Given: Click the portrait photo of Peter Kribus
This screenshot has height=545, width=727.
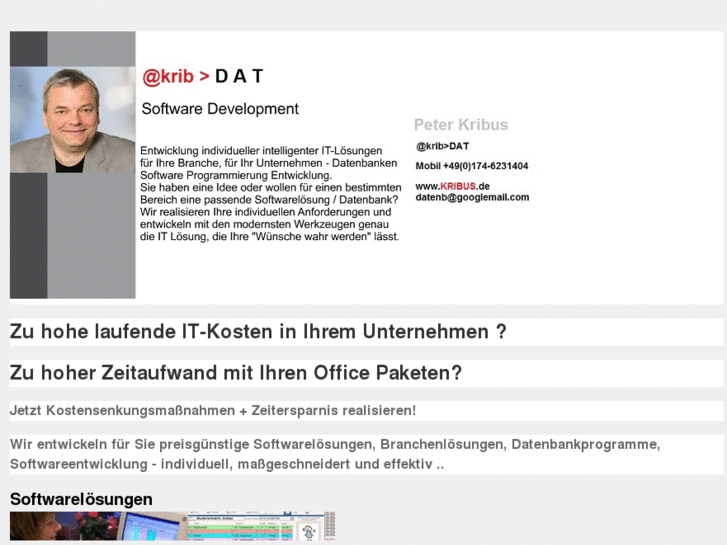Looking at the screenshot, I should [x=73, y=120].
